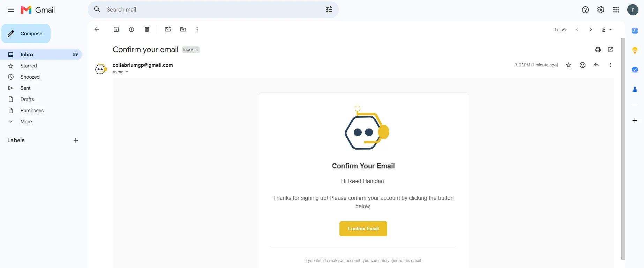The width and height of the screenshot is (644, 268).
Task: Click the back to inbox arrow
Action: click(97, 29)
